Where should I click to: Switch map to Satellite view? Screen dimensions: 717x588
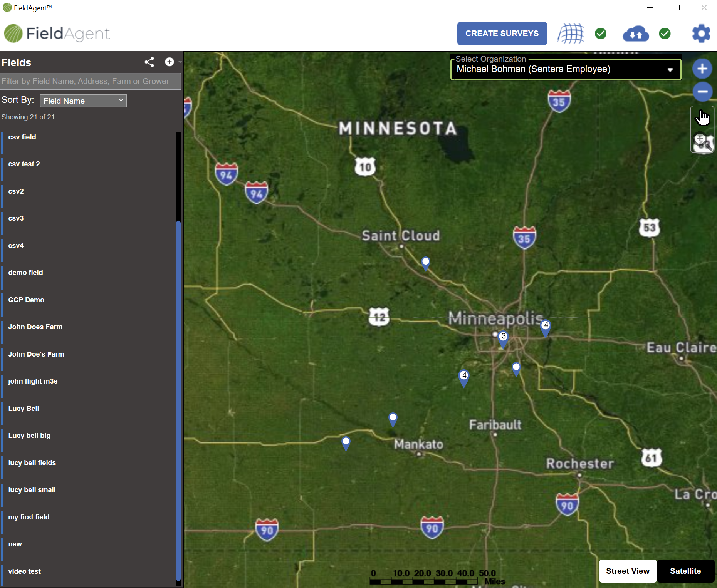click(685, 571)
